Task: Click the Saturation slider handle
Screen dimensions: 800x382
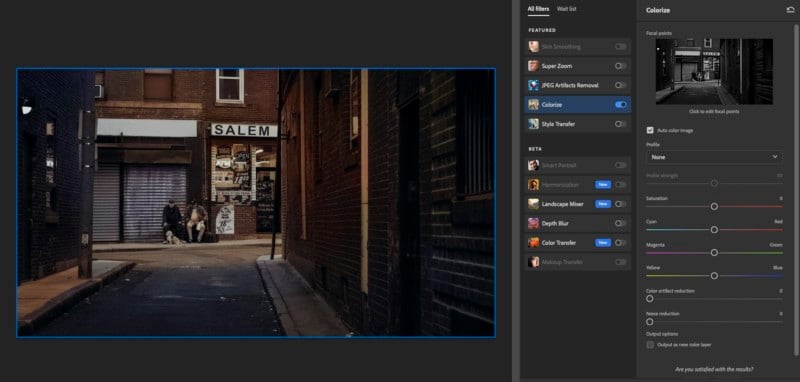Action: (x=714, y=207)
